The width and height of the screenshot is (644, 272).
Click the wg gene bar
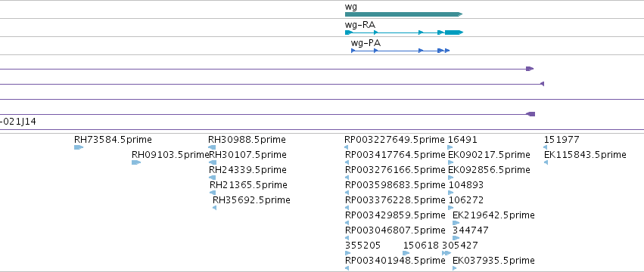click(x=404, y=14)
